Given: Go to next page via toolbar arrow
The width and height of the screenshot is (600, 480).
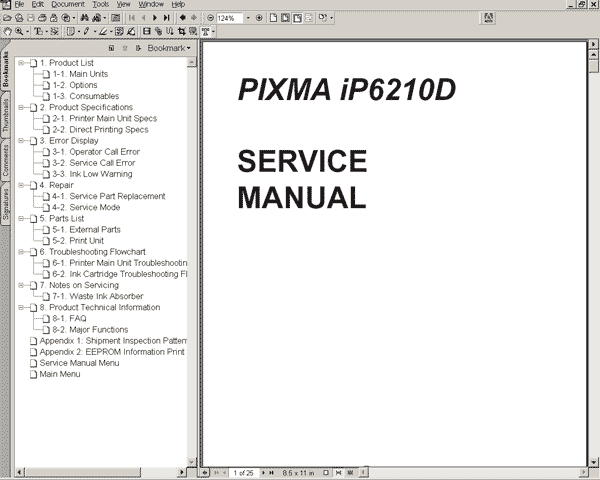Looking at the screenshot, I should coord(155,18).
